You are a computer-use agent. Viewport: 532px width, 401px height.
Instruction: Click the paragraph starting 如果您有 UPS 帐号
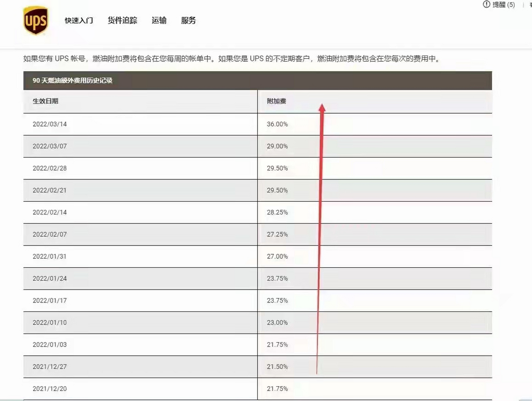tap(232, 59)
